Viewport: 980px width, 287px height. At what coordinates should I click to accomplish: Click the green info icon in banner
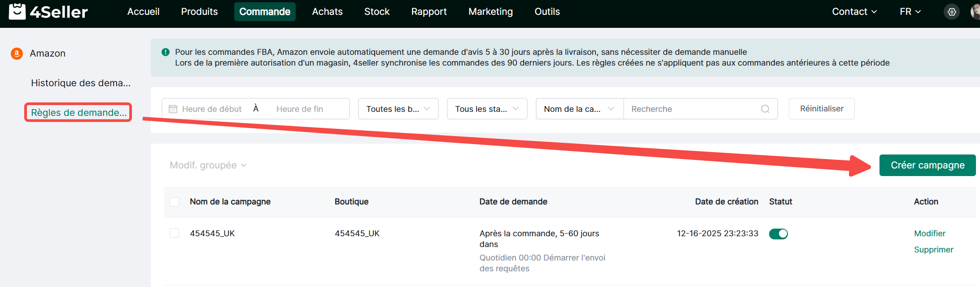coord(165,52)
